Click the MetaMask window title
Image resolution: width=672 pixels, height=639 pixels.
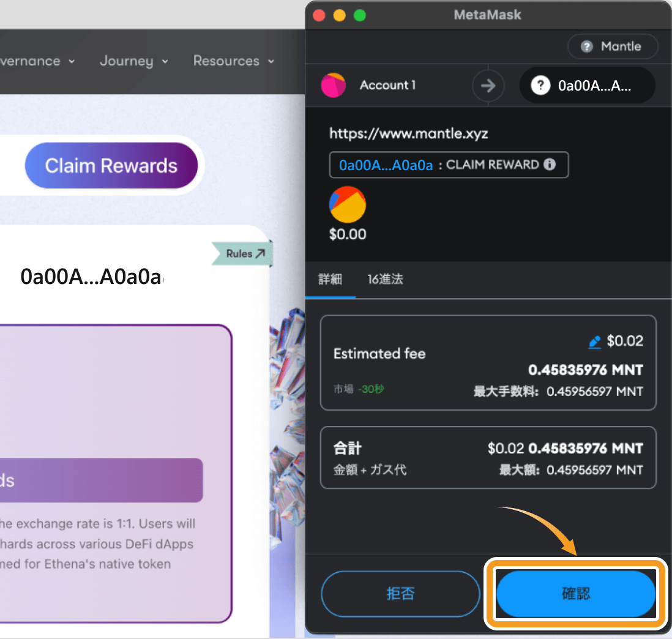tap(487, 15)
